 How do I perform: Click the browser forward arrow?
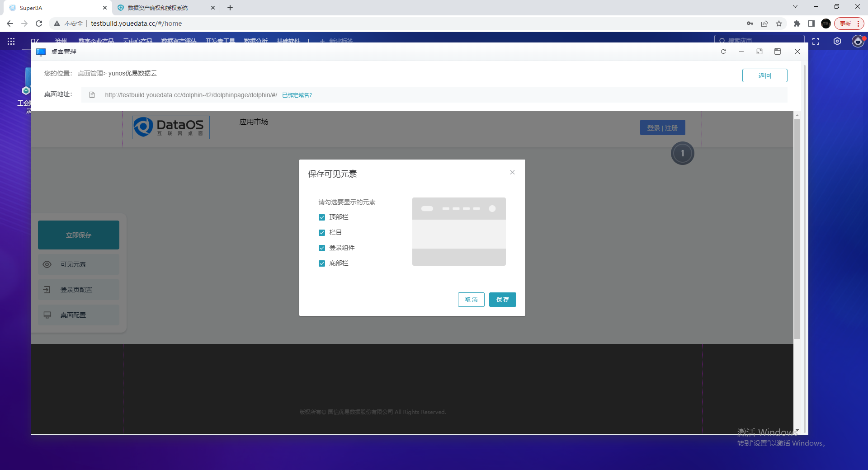pyautogui.click(x=24, y=23)
